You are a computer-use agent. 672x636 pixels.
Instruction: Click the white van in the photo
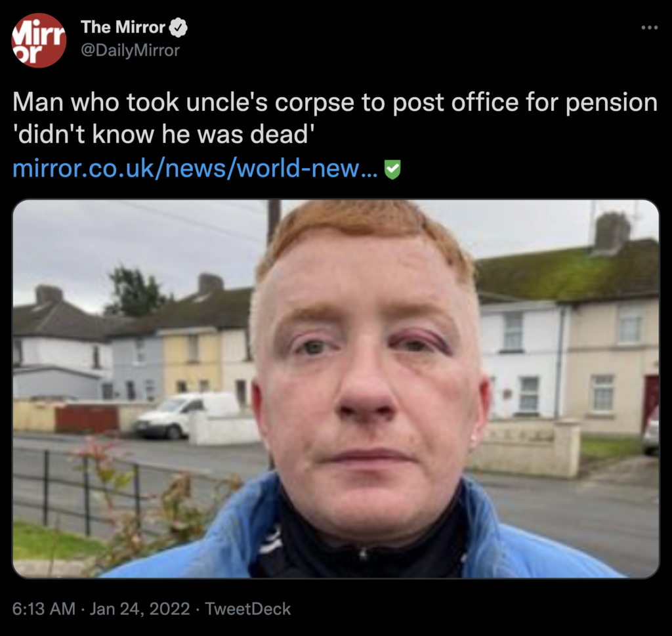tap(186, 415)
